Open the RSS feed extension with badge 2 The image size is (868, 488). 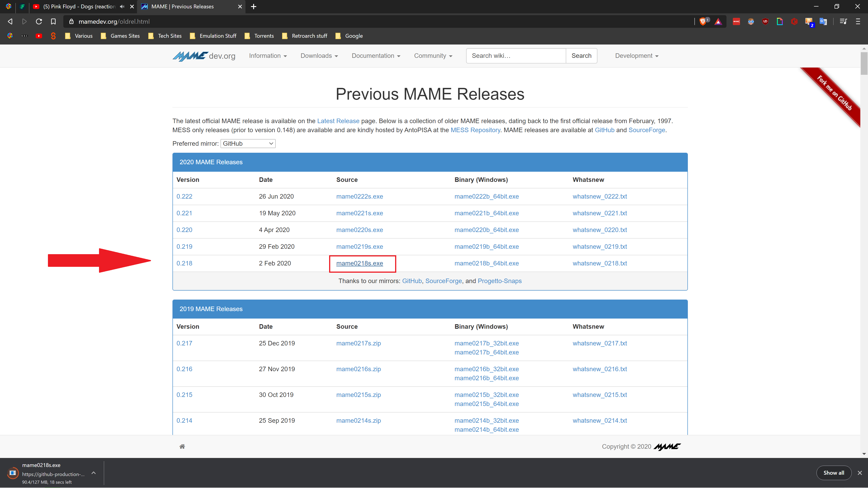809,22
